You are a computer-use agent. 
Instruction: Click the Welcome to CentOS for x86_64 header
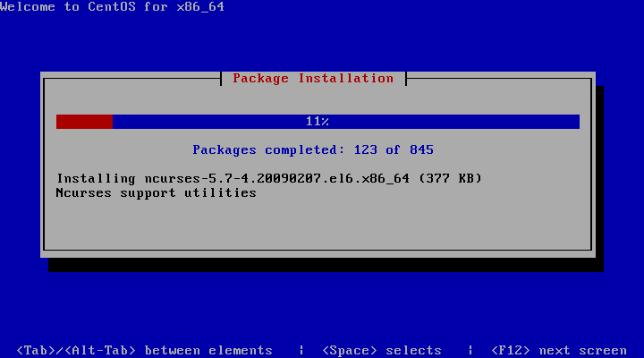(112, 6)
